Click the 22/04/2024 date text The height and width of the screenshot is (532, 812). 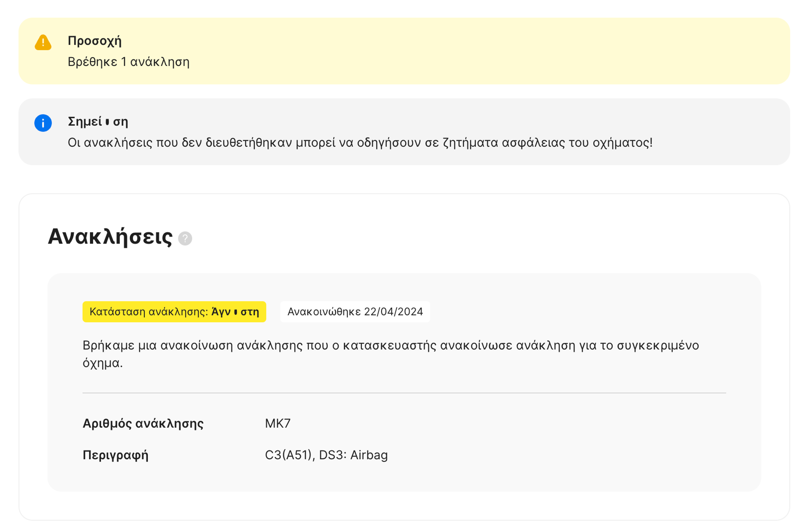point(393,311)
